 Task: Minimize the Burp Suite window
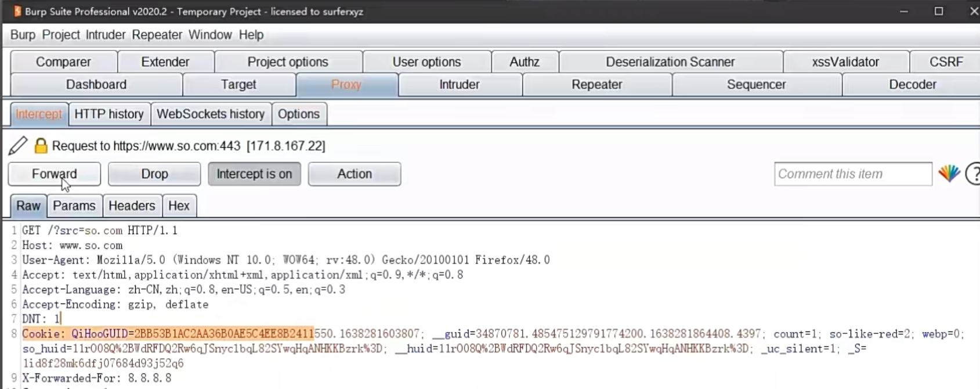[903, 11]
